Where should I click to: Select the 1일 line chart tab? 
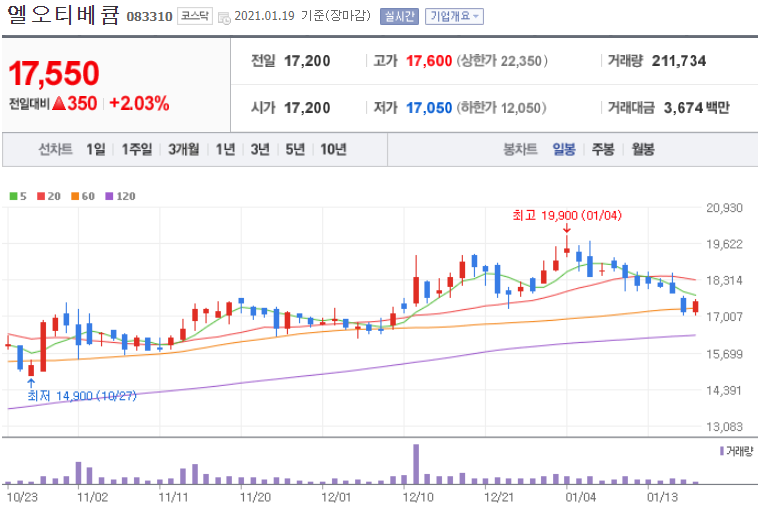point(96,149)
